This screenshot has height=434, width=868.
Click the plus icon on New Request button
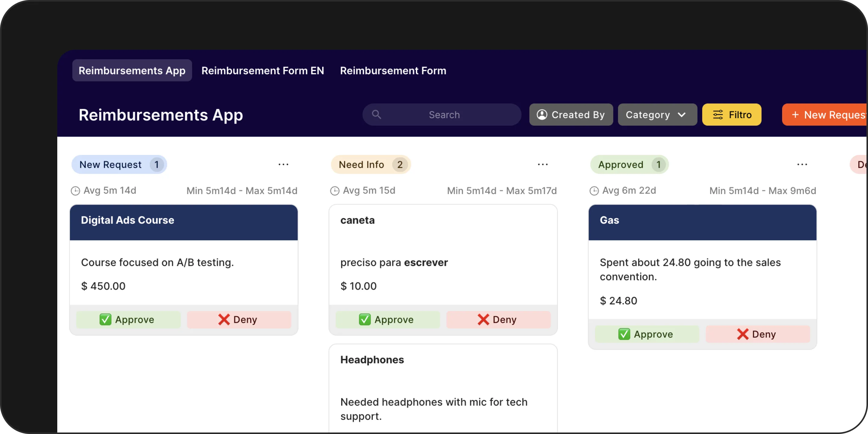795,115
